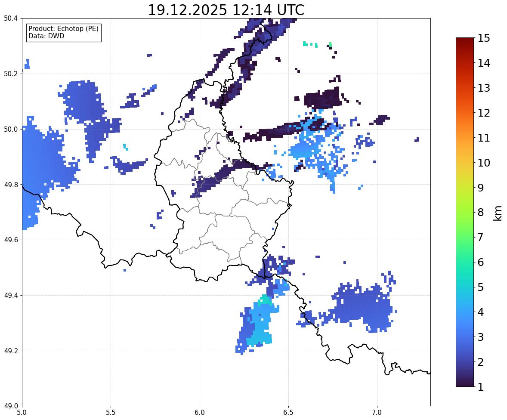Viewport: 507px width, 420px height.
Task: Click the colorbar label '2'
Action: (x=480, y=361)
